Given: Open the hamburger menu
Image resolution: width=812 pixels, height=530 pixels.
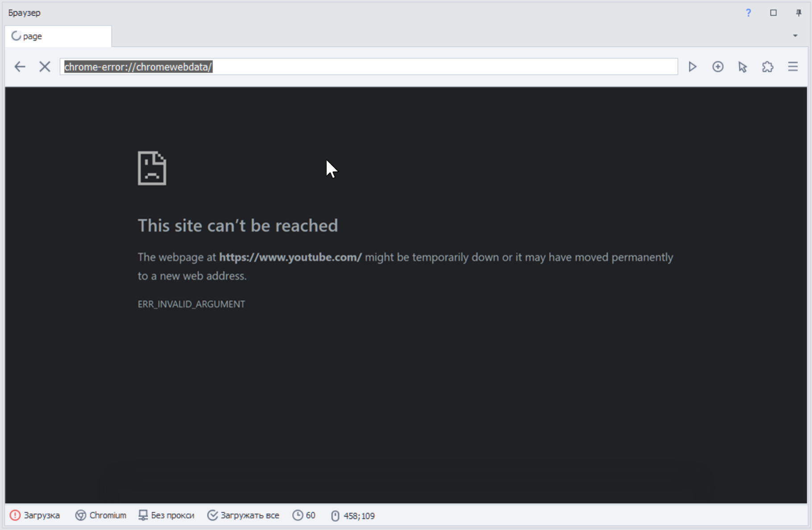Looking at the screenshot, I should point(793,67).
